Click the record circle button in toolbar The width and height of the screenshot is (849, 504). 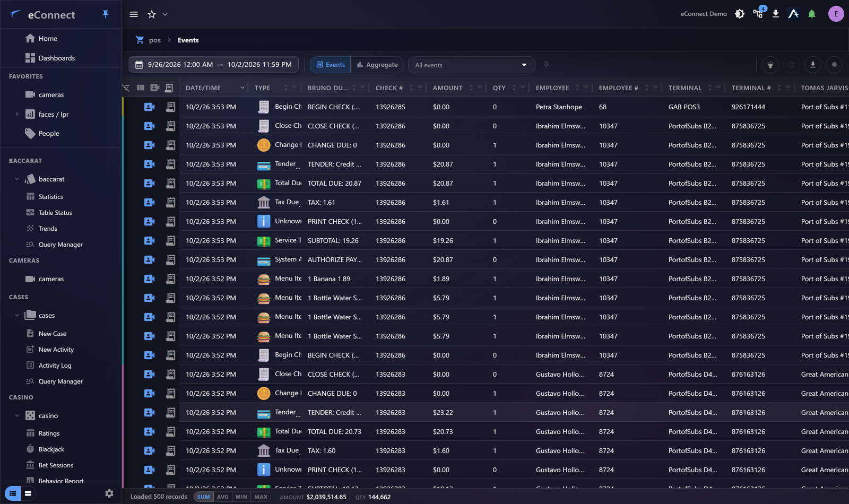pos(834,65)
